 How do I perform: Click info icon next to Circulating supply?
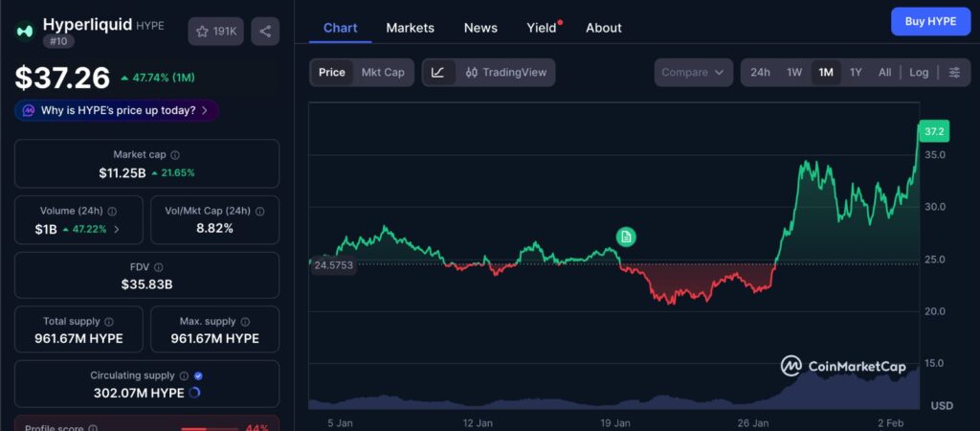tap(184, 376)
